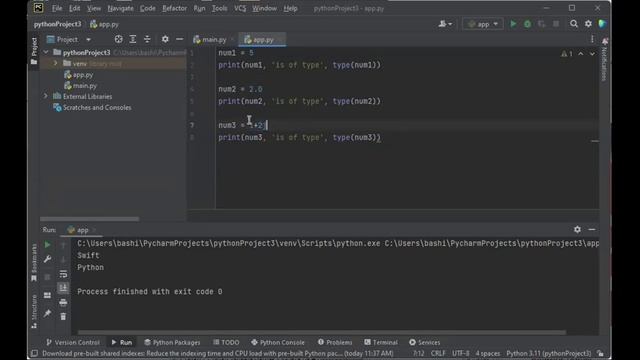Click the Stop button in main toolbar
This screenshot has height=360, width=640.
coord(556,24)
